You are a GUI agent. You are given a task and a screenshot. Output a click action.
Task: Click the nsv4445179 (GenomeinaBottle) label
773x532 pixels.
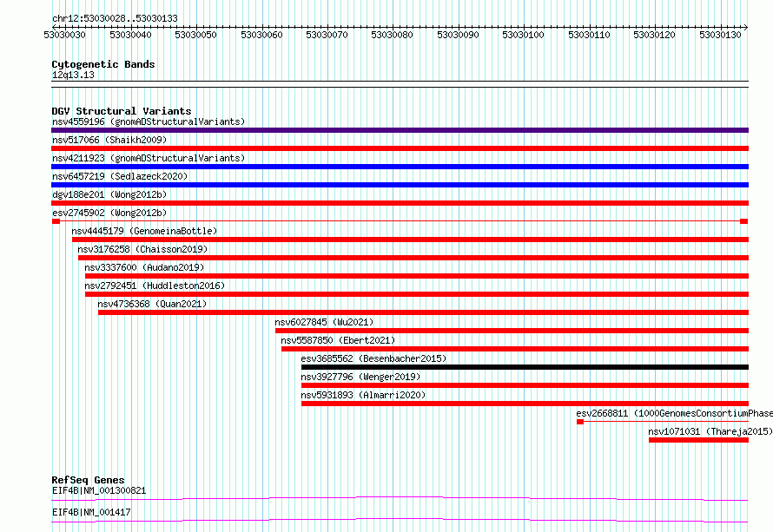click(x=144, y=231)
